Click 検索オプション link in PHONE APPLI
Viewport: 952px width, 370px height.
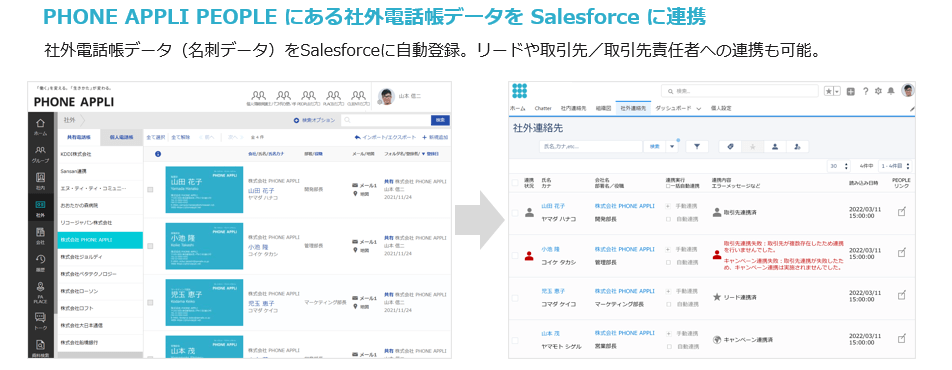[314, 120]
